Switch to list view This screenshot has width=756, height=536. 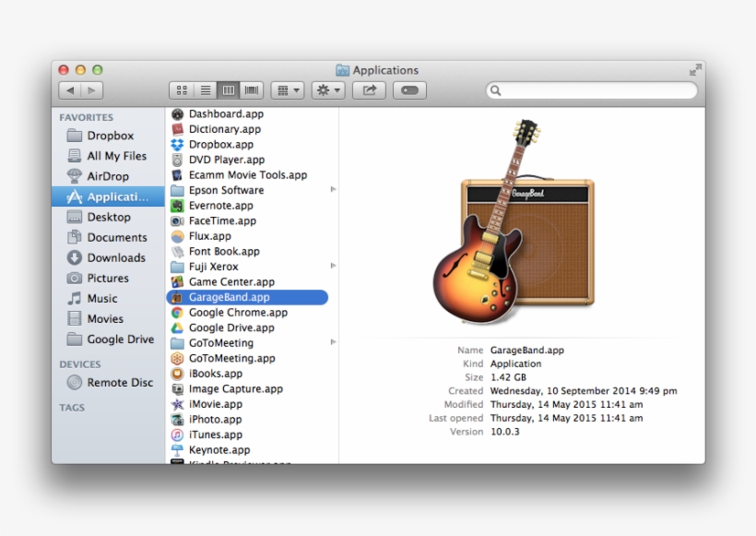tap(206, 90)
